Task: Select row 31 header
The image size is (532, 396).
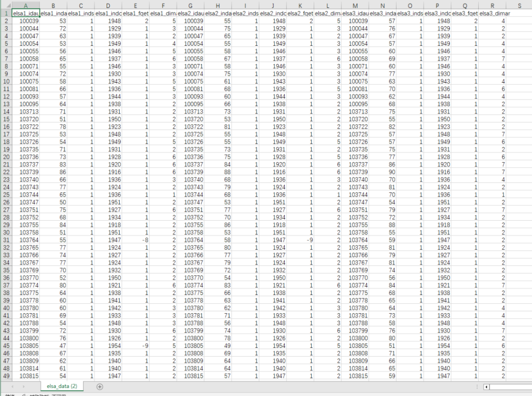Action: pyautogui.click(x=6, y=240)
